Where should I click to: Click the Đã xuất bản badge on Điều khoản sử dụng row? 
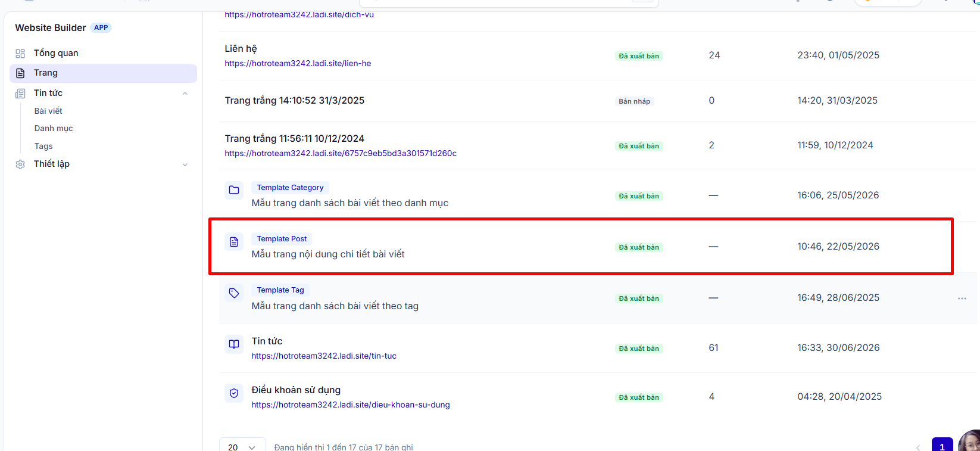pyautogui.click(x=639, y=397)
